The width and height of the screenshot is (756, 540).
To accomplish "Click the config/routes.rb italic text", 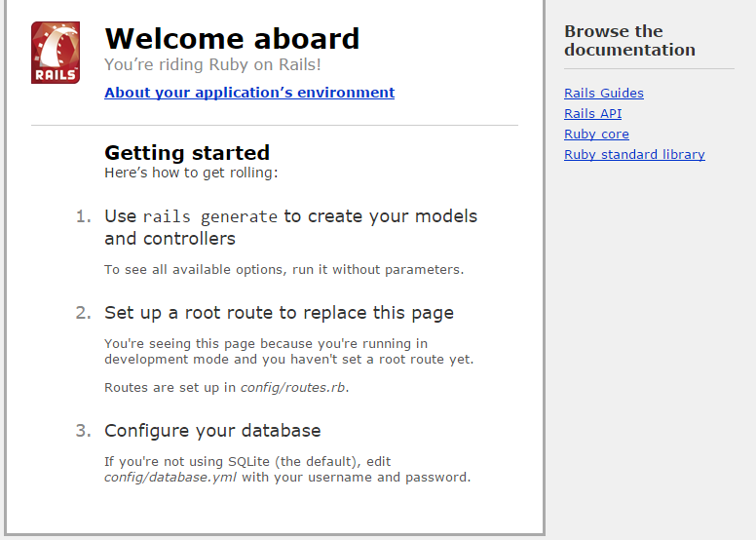I will coord(292,388).
